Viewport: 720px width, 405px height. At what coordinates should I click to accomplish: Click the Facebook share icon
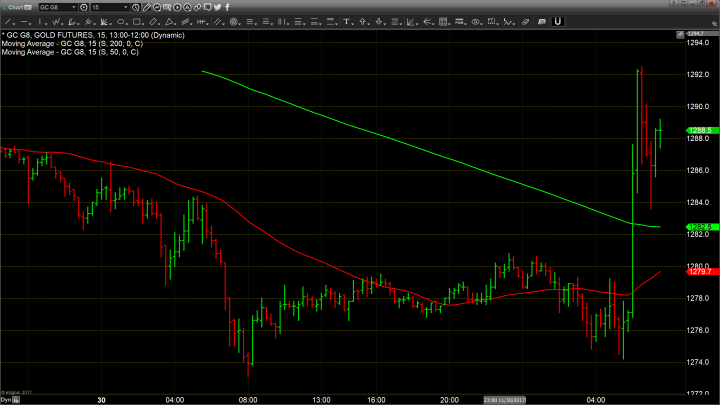click(x=227, y=7)
